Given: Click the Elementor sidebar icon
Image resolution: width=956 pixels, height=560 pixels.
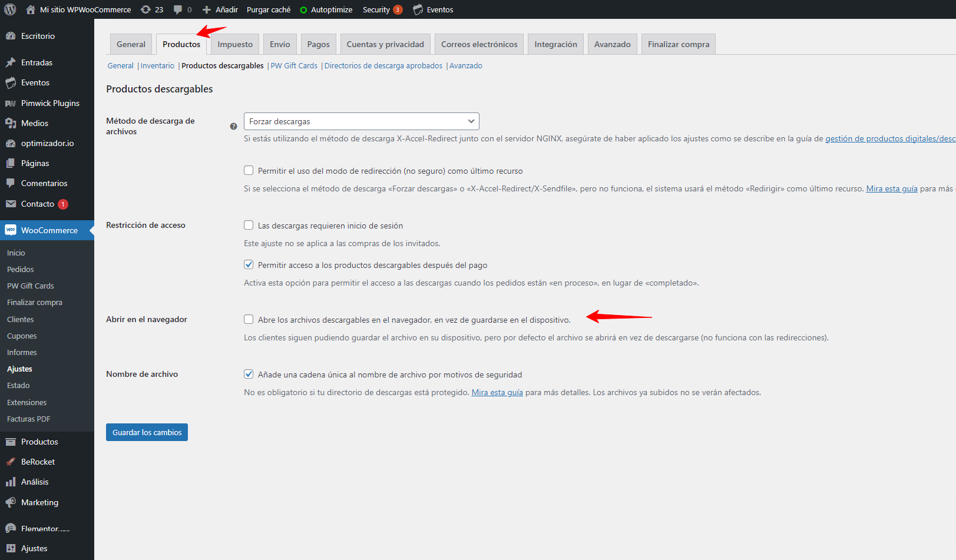Looking at the screenshot, I should click(11, 528).
